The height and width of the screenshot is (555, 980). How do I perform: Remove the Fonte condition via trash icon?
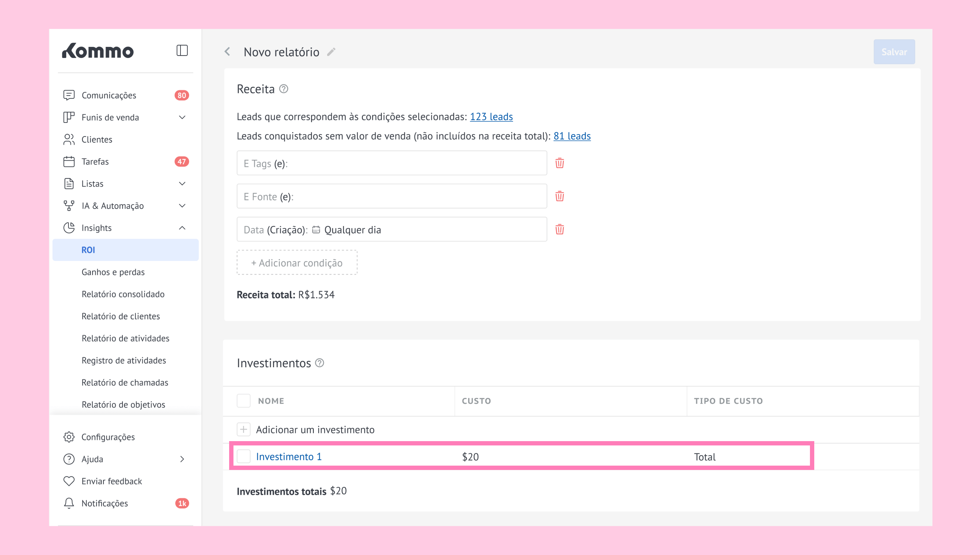point(559,196)
